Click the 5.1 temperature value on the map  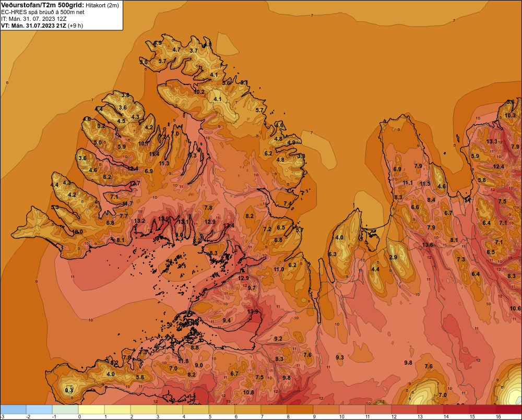click(244, 82)
